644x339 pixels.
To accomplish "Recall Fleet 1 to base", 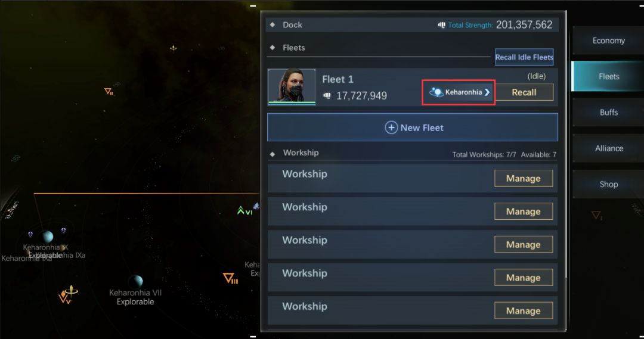I will (524, 92).
